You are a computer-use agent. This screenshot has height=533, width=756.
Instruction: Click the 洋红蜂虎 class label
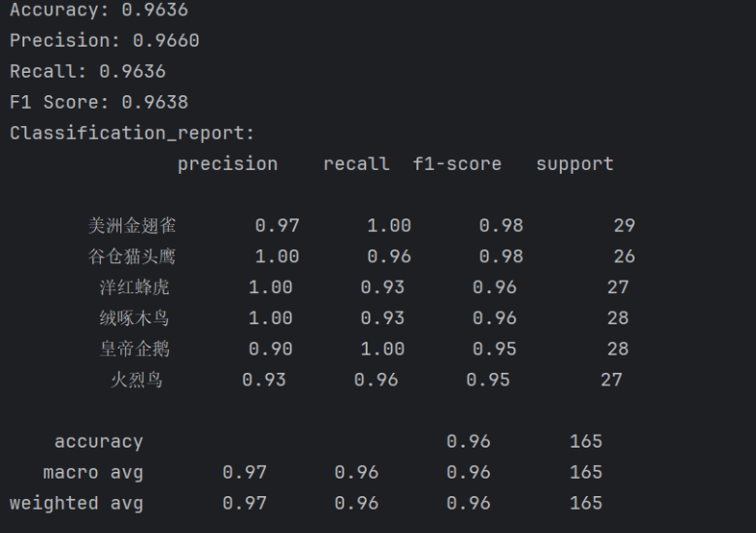point(135,287)
